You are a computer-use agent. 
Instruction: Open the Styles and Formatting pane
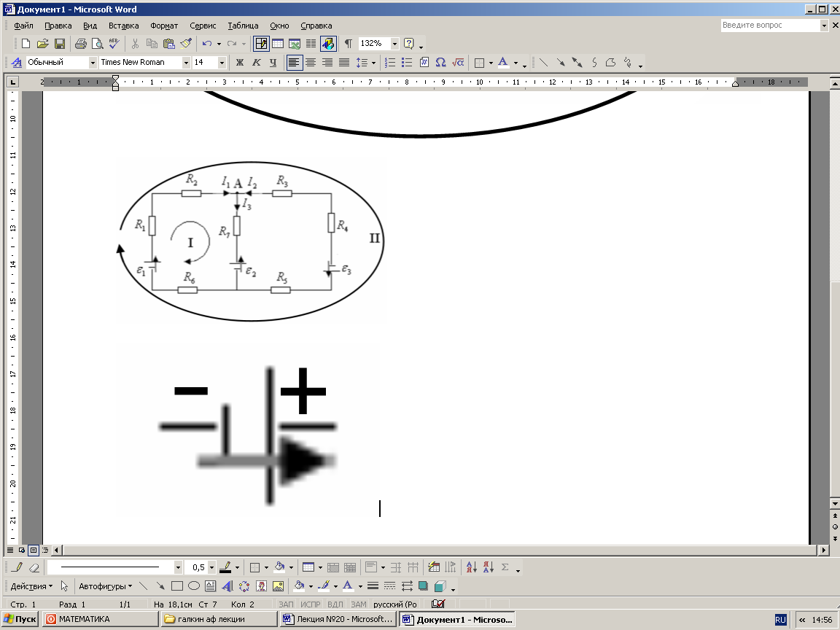click(17, 63)
